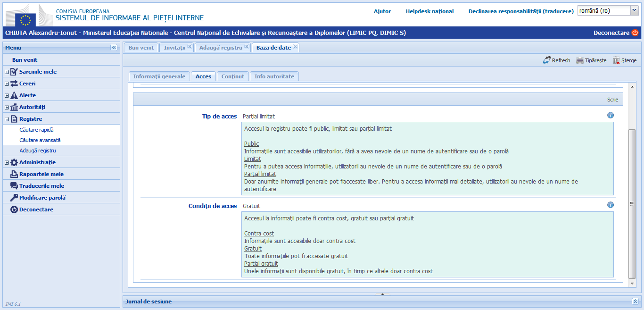Click the speech bubble icon on Traducerile mele
This screenshot has width=644, height=310.
point(15,185)
